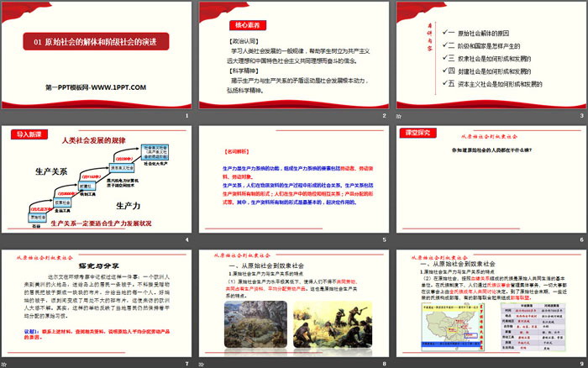Viewport: 588px width, 368px height.
Task: Click slide number 7 label
Action: point(186,364)
